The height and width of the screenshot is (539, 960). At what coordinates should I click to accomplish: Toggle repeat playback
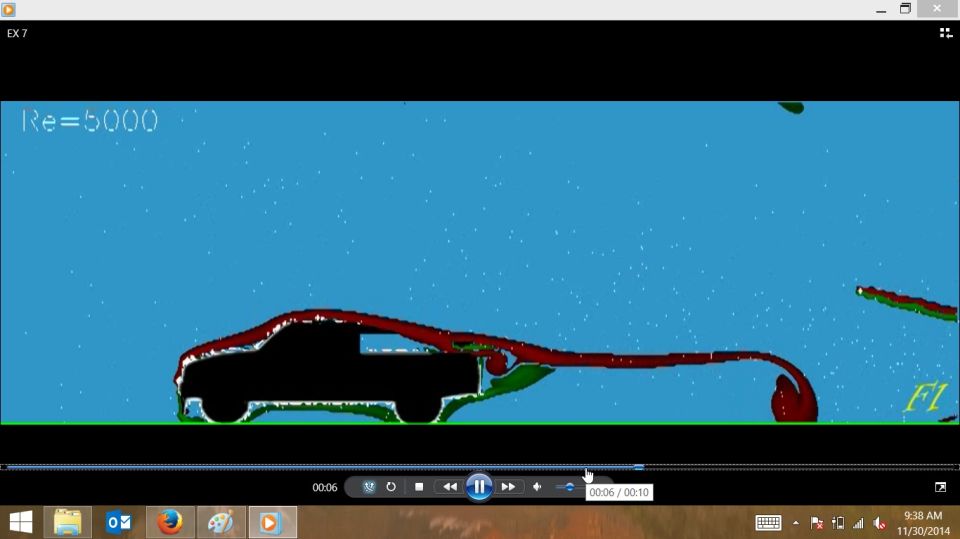pos(391,487)
